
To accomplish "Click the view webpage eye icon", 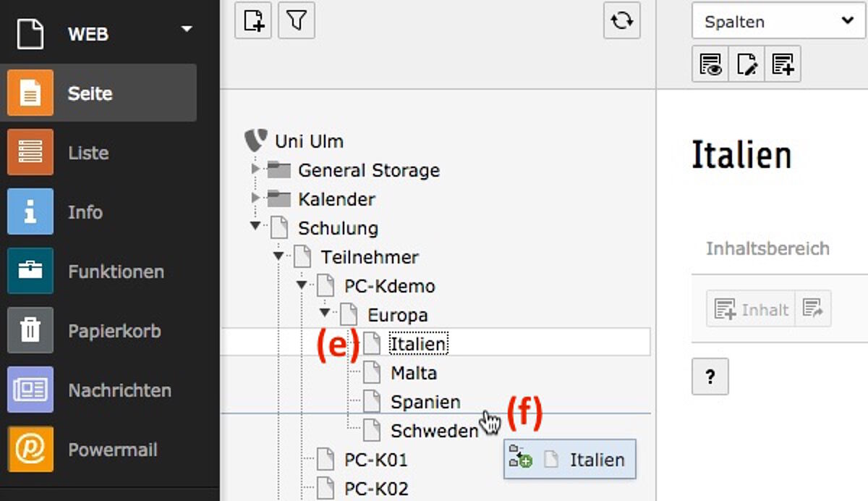I will pyautogui.click(x=710, y=64).
